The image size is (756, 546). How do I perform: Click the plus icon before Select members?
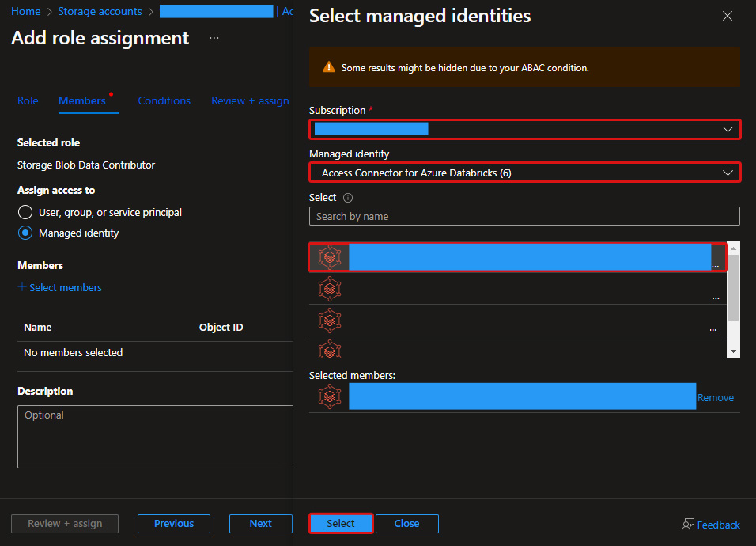click(21, 287)
